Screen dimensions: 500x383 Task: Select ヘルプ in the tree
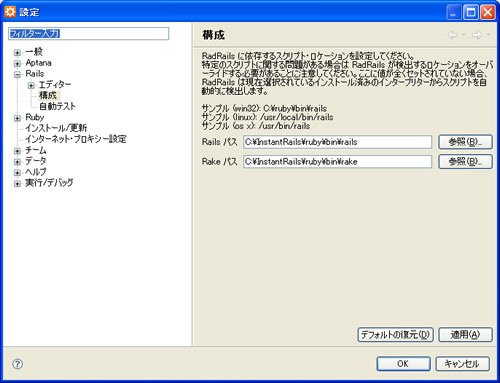(x=36, y=172)
